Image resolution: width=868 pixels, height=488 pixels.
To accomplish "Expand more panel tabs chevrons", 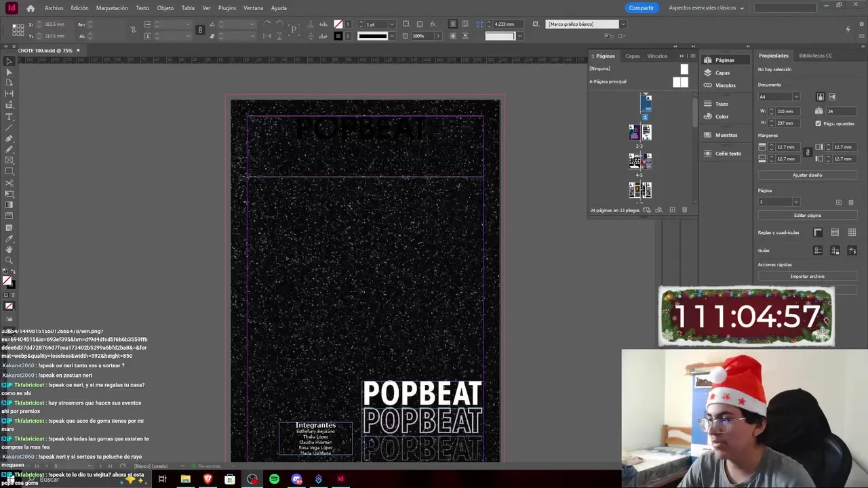I will point(682,56).
